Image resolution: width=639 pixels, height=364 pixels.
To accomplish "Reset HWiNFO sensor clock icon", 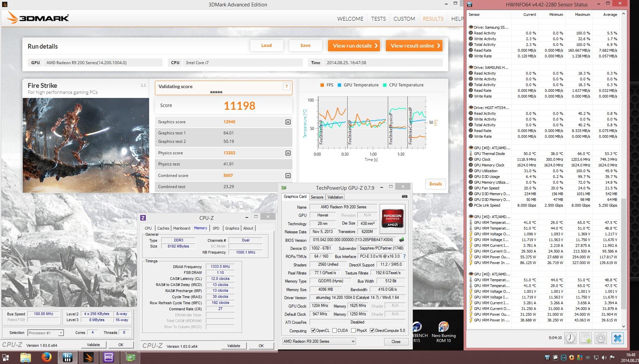I will pos(570,338).
